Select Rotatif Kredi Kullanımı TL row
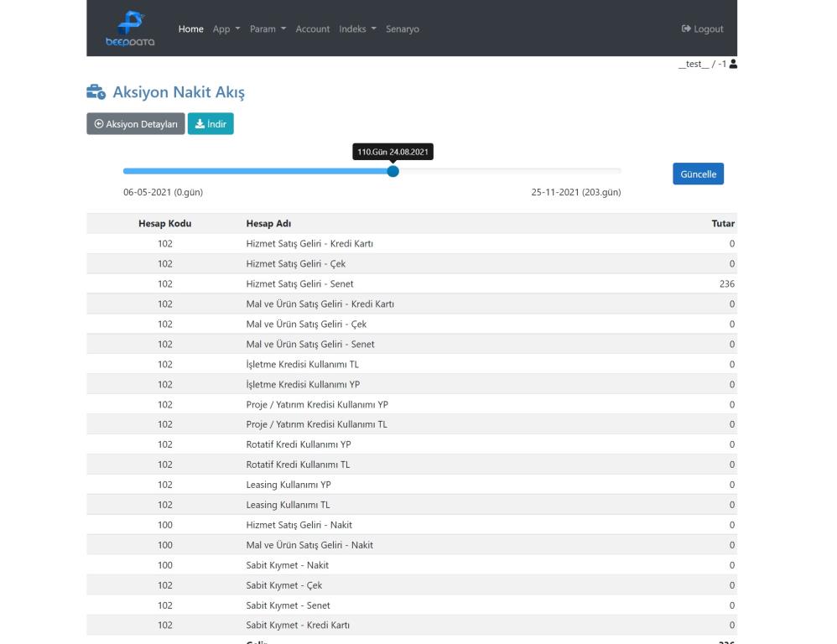This screenshot has width=837, height=644. click(412, 465)
